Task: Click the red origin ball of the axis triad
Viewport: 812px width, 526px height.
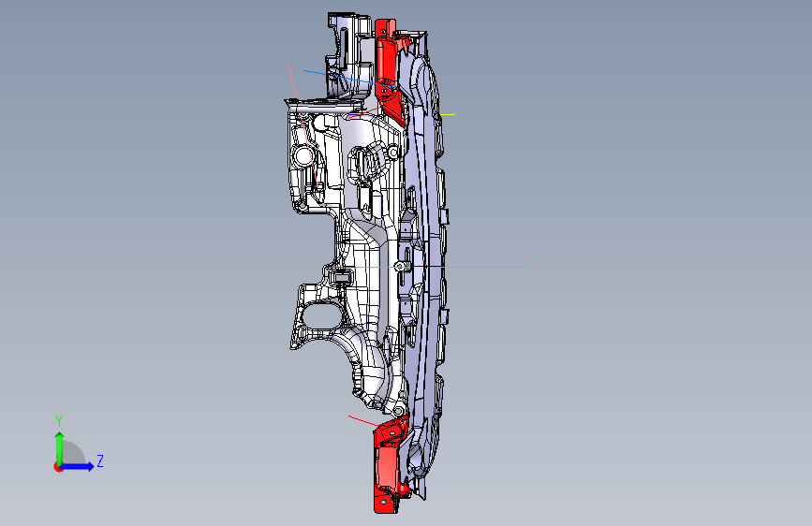Action: point(58,467)
